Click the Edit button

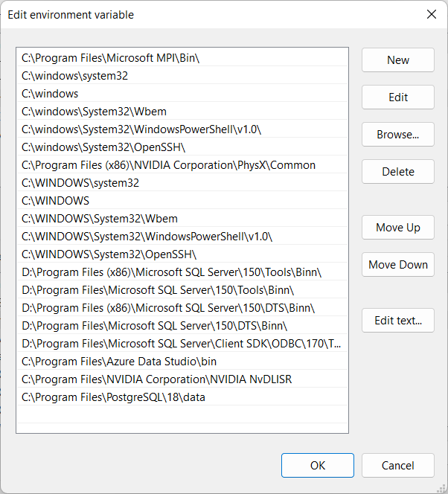point(398,97)
